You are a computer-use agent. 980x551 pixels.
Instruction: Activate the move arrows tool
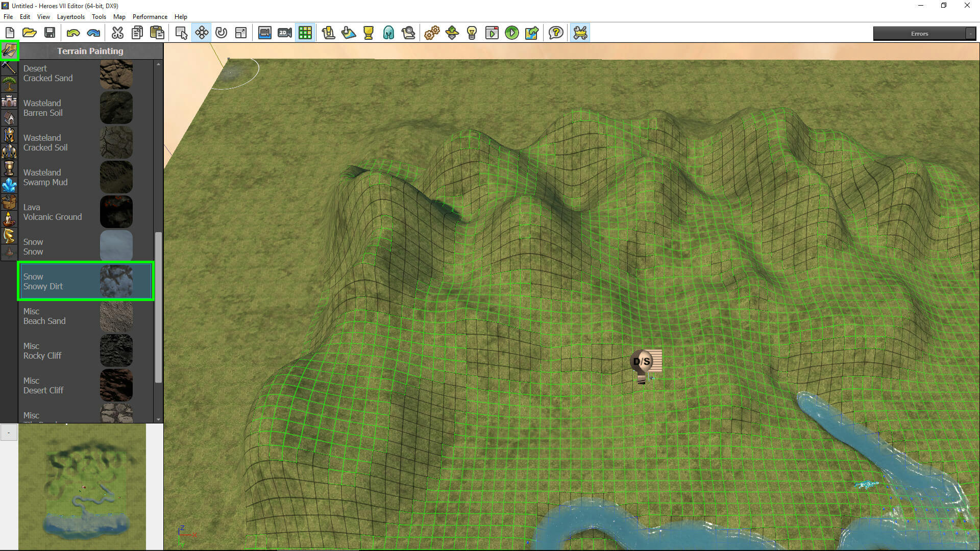click(x=202, y=33)
